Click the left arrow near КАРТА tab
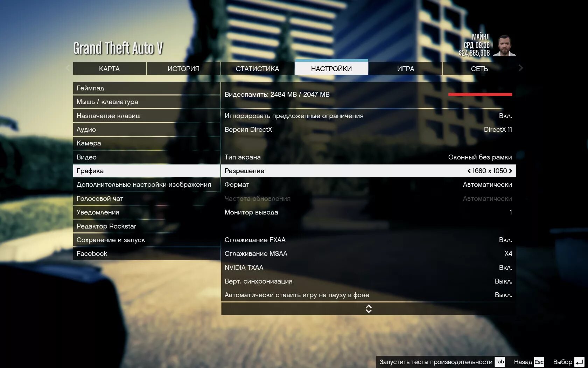 coord(68,68)
